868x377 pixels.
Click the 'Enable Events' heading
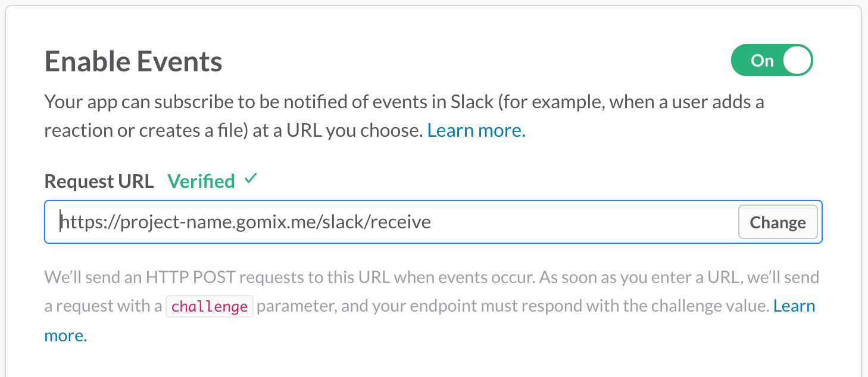(133, 61)
